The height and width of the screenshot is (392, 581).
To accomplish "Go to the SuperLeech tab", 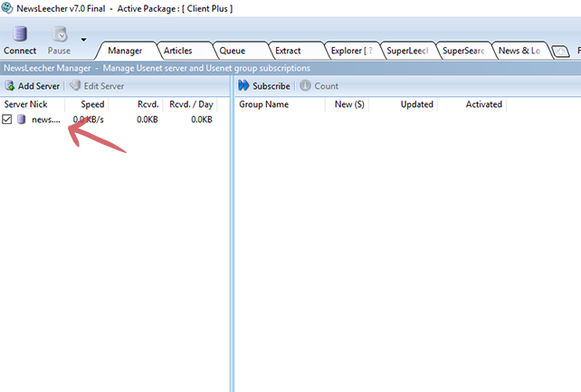I will [407, 51].
